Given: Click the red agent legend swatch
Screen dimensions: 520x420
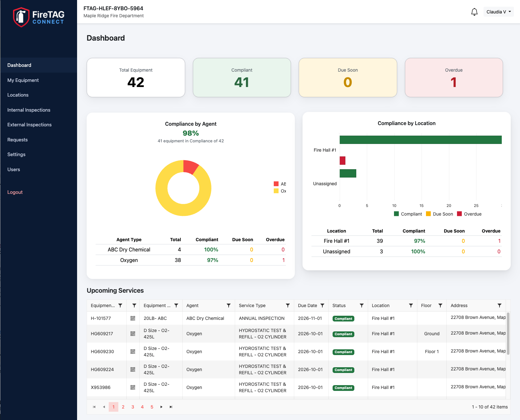Looking at the screenshot, I should [x=276, y=184].
